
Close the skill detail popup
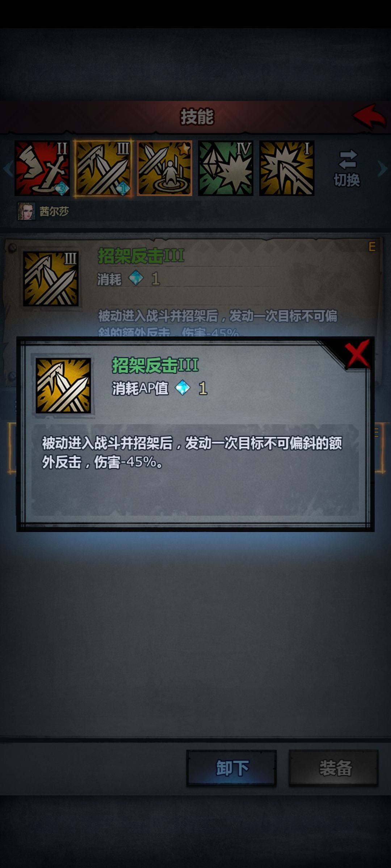point(357,354)
